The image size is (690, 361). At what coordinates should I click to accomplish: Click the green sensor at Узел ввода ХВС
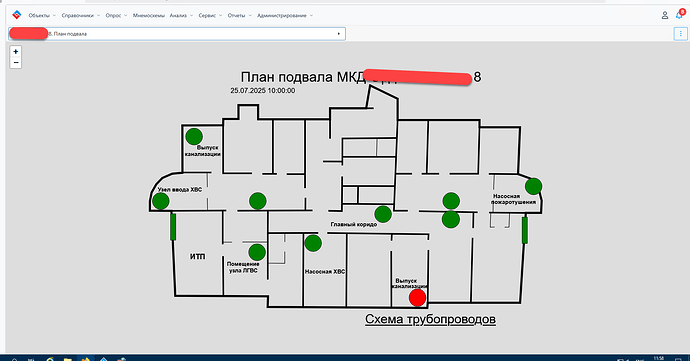click(x=161, y=201)
